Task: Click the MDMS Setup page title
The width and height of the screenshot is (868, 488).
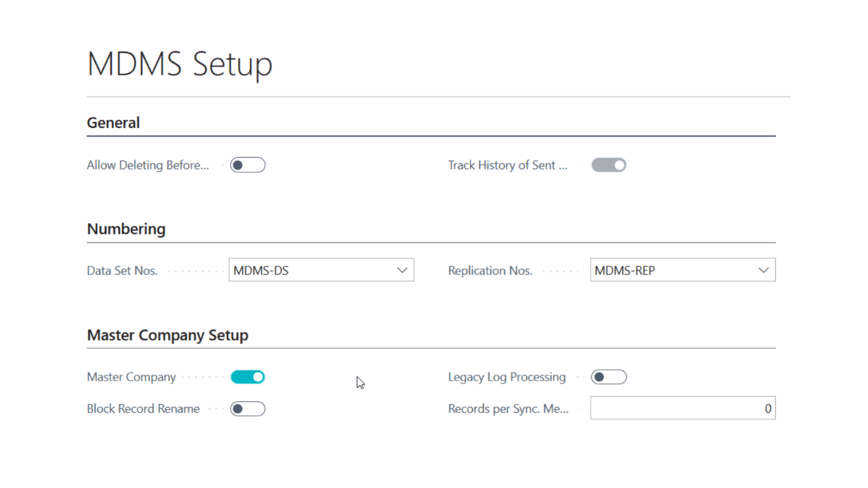Action: click(180, 64)
